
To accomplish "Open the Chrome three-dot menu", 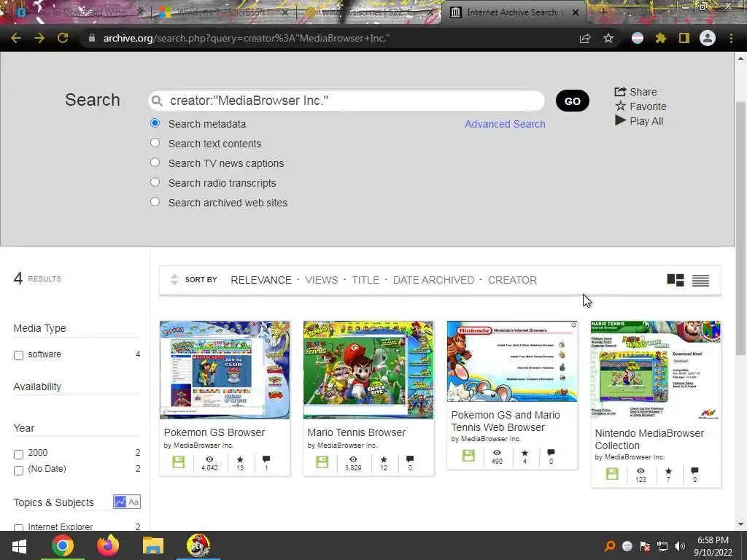I will [731, 38].
